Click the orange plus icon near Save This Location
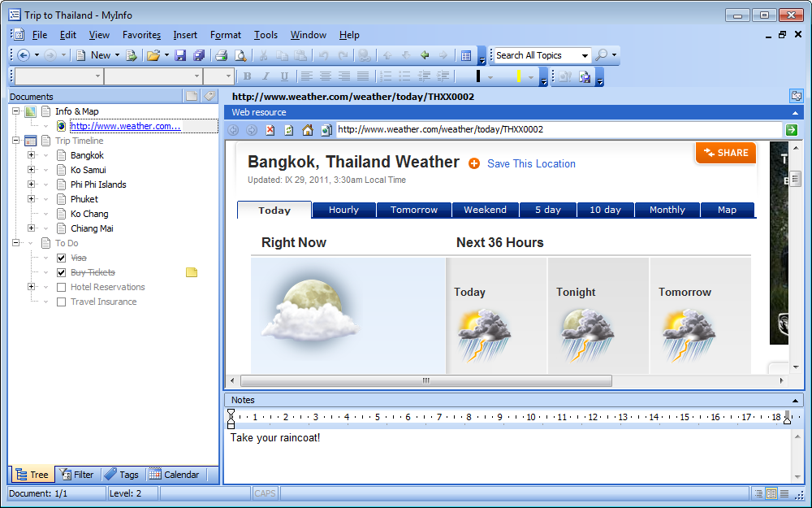The image size is (812, 508). 474,164
